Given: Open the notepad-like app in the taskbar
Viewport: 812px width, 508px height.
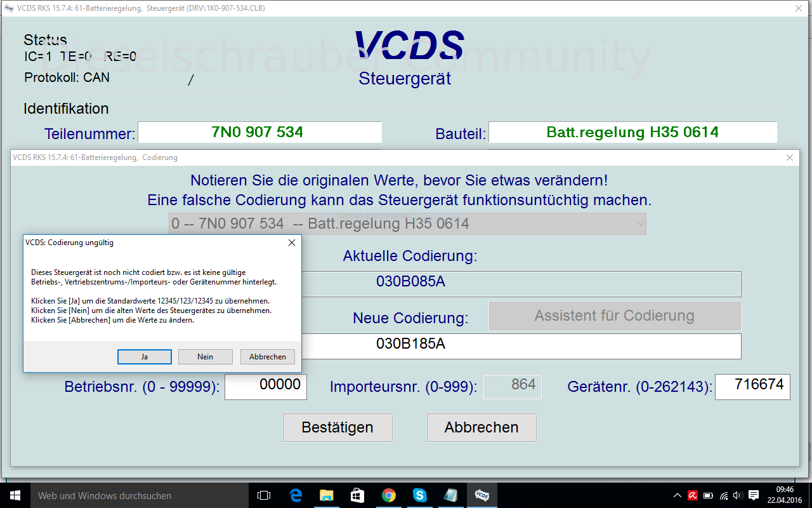Looking at the screenshot, I should 450,495.
